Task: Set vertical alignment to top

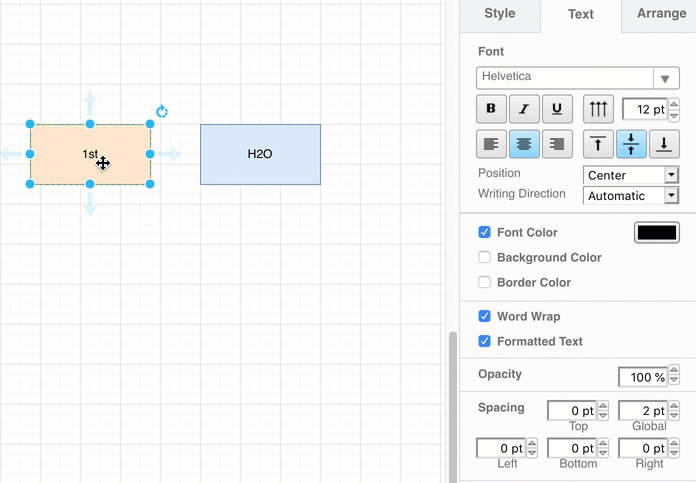Action: tap(598, 144)
